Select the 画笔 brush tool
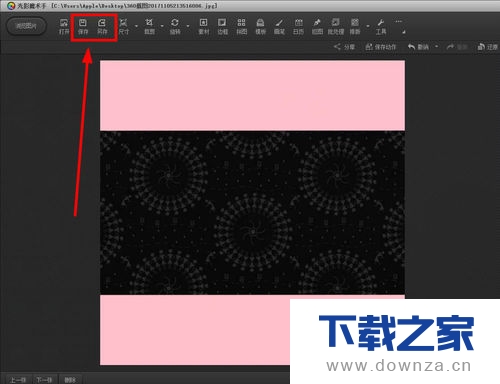 click(x=279, y=27)
